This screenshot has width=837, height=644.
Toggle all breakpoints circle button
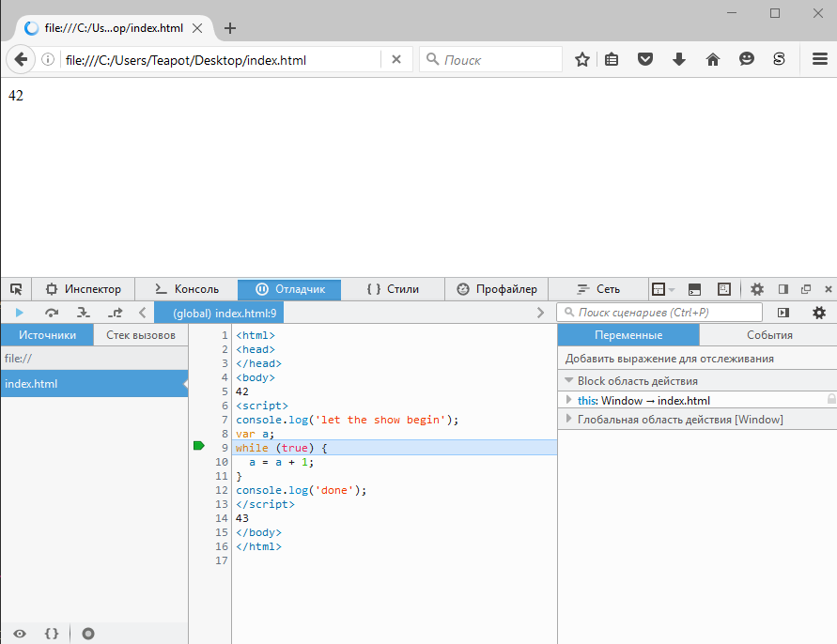tap(88, 634)
